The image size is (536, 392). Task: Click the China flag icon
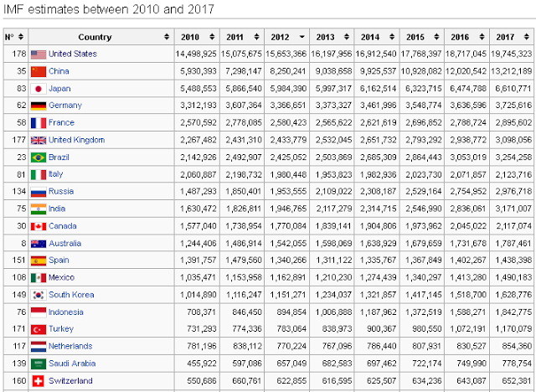(39, 71)
